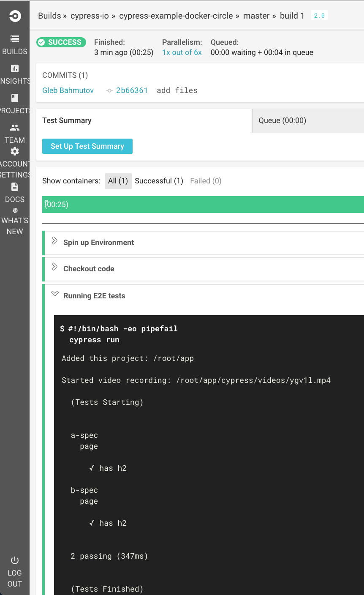Open the Insights chart icon

pos(15,68)
